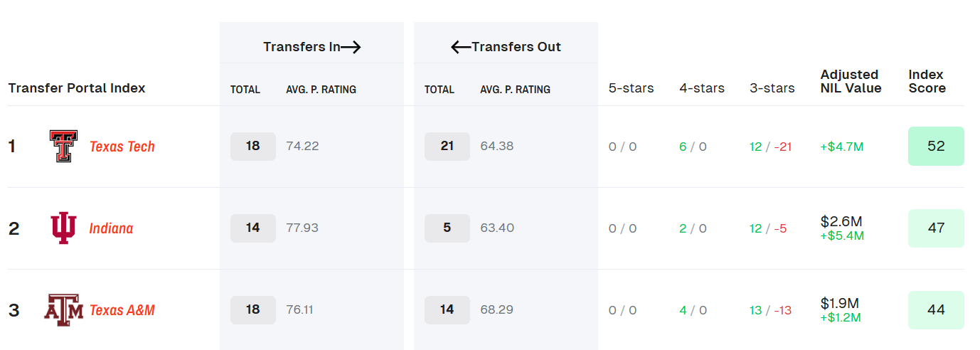Screen dimensions: 980x350
Task: Open the Texas Tech team link
Action: 122,147
